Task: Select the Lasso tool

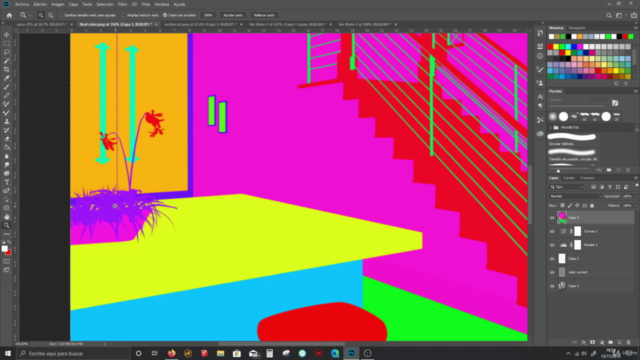Action: coord(7,52)
